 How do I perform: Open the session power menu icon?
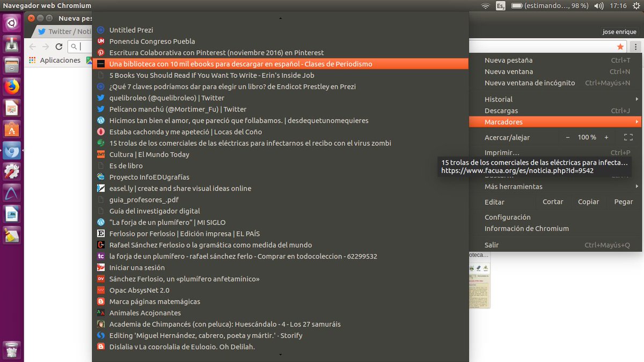pos(636,6)
